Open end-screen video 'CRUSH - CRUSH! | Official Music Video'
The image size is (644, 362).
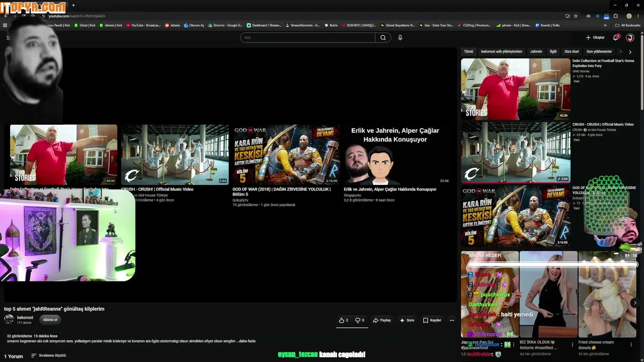pyautogui.click(x=175, y=155)
